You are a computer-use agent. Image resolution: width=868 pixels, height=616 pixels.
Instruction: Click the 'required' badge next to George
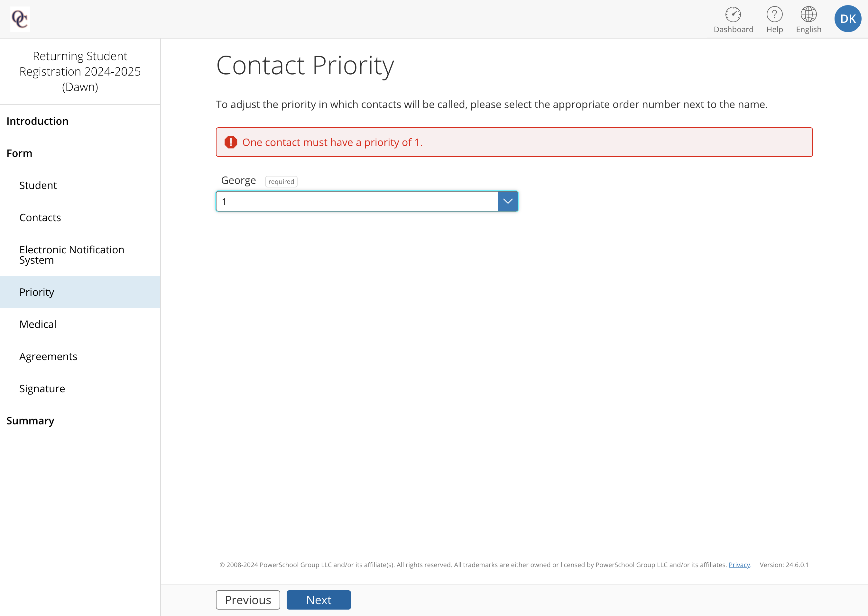tap(281, 182)
